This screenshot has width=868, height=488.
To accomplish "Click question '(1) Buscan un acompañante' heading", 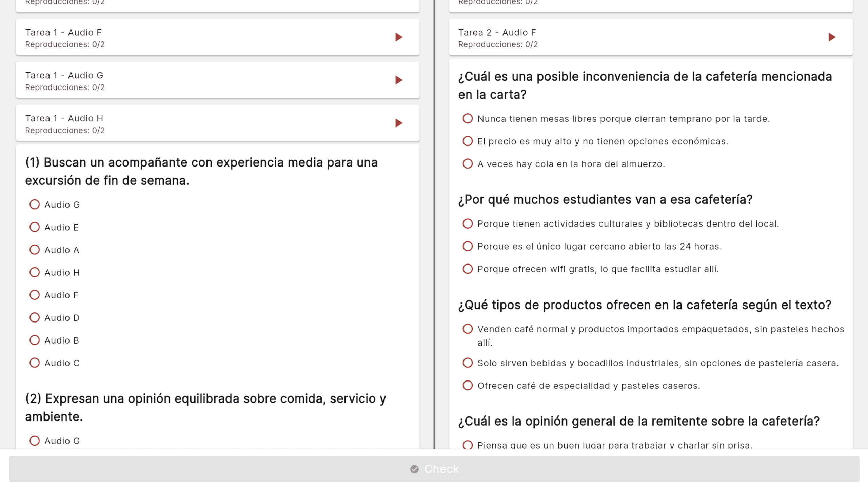I will pyautogui.click(x=201, y=172).
